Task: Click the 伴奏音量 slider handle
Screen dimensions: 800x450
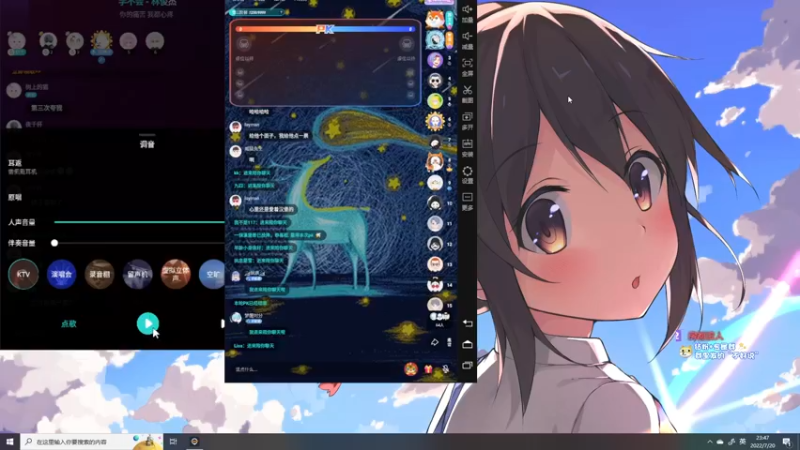Action: pyautogui.click(x=55, y=243)
